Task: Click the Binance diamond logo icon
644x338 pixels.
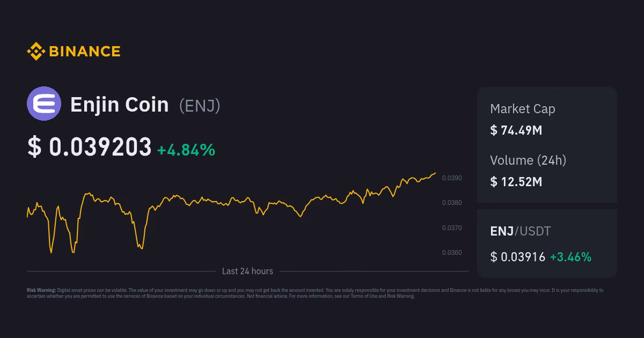Action: click(35, 51)
